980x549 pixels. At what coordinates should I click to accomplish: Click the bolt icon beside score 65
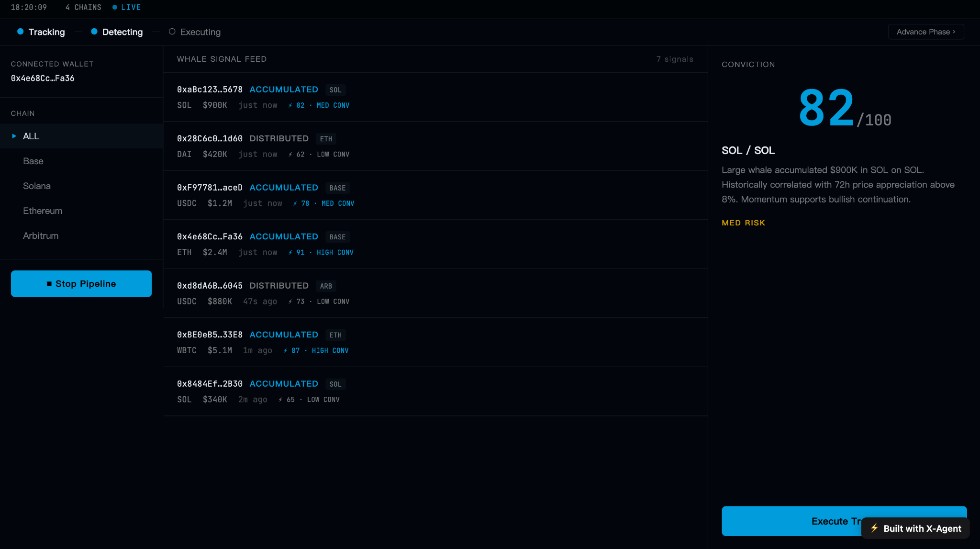(280, 400)
